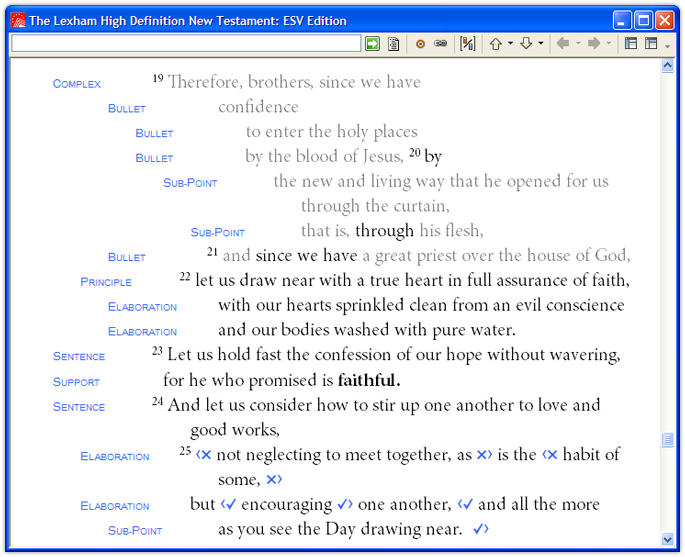This screenshot has width=685, height=557.
Task: Click the green Go arrow button
Action: point(372,44)
